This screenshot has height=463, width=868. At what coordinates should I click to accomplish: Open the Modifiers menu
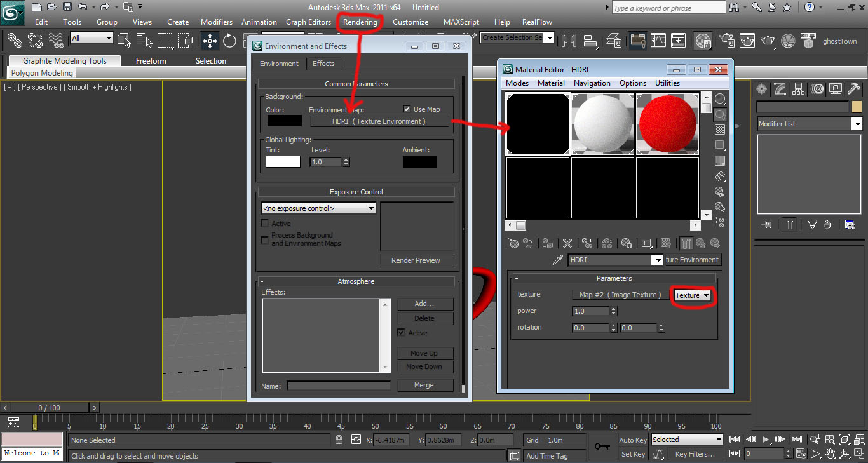pyautogui.click(x=217, y=22)
